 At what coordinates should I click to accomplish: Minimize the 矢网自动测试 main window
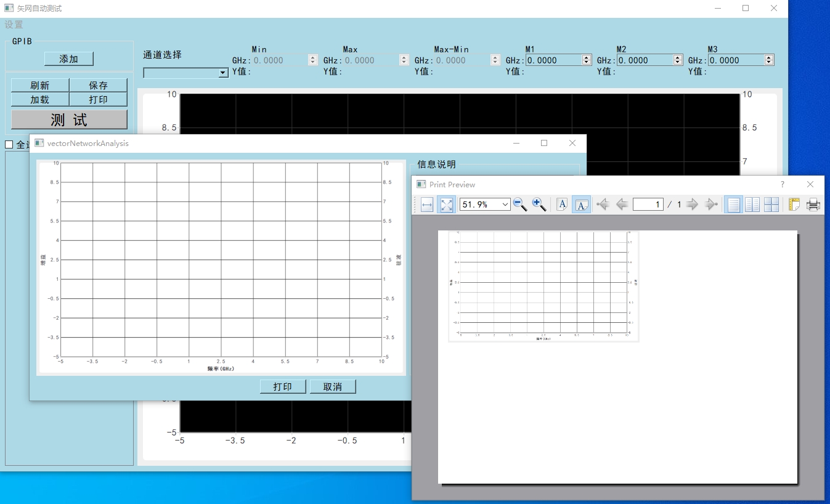click(x=718, y=8)
